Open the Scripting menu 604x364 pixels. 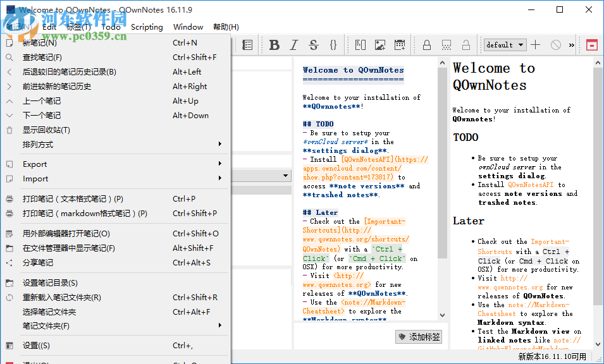[147, 27]
